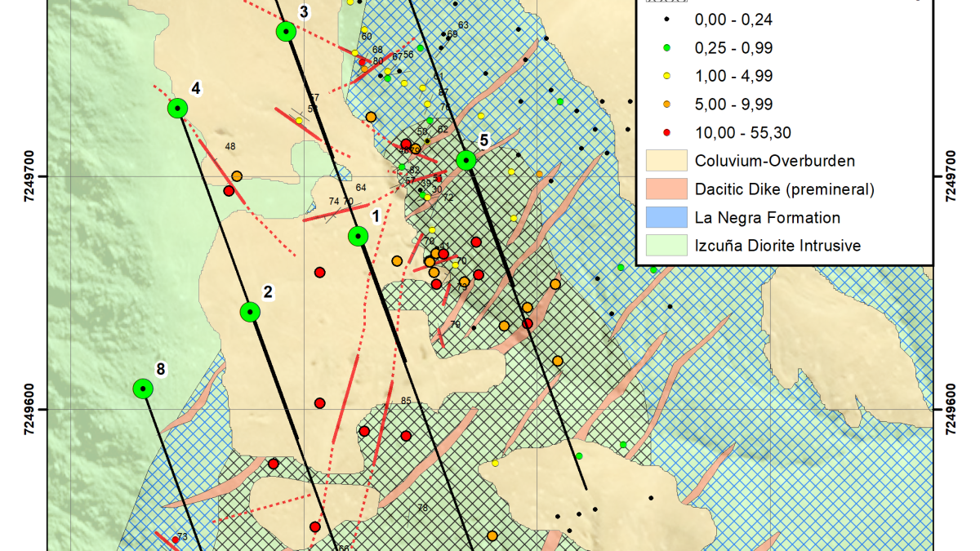Select the yellow dot legend symbol for 1,00 - 4,99
The width and height of the screenshot is (980, 551).
[666, 76]
